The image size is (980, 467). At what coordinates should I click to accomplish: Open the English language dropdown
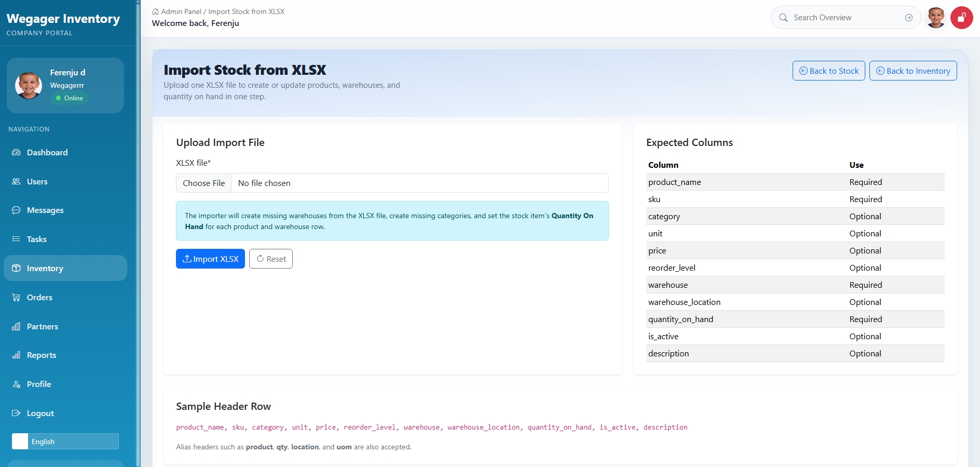coord(65,441)
